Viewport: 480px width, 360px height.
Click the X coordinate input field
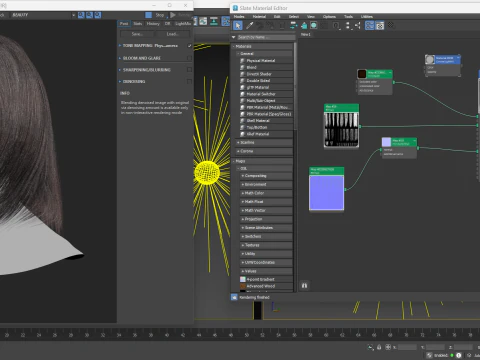[407, 347]
